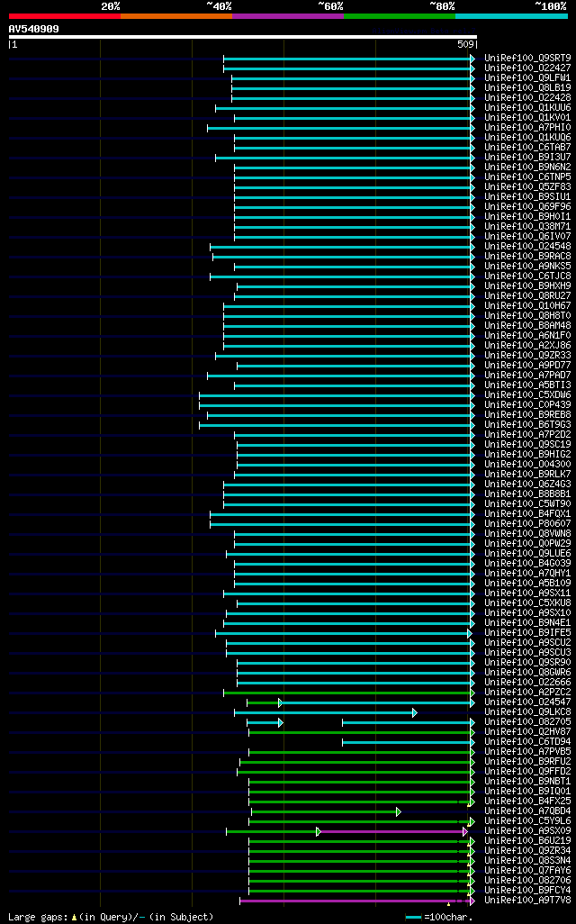Select label UniRef100_Q8RU27
The image size is (576, 924).
point(527,295)
